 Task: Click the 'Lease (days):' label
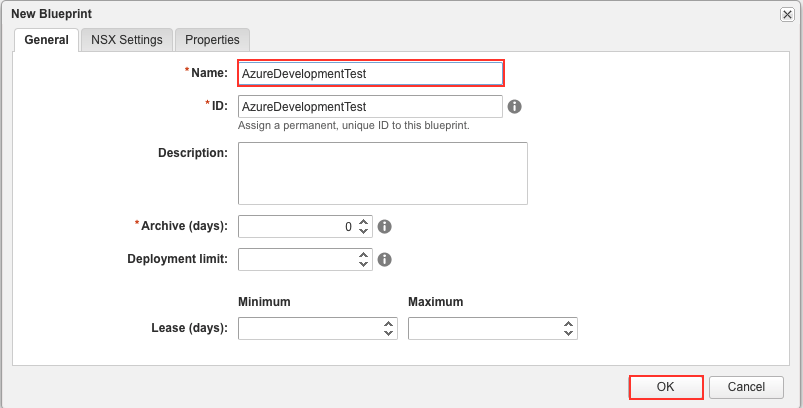[189, 328]
